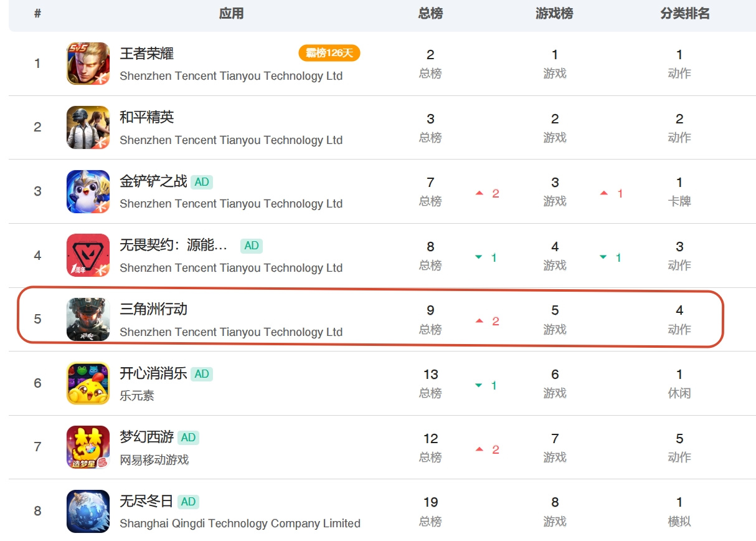This screenshot has width=756, height=541.
Task: Sort by the 总榜 column header
Action: coord(430,14)
